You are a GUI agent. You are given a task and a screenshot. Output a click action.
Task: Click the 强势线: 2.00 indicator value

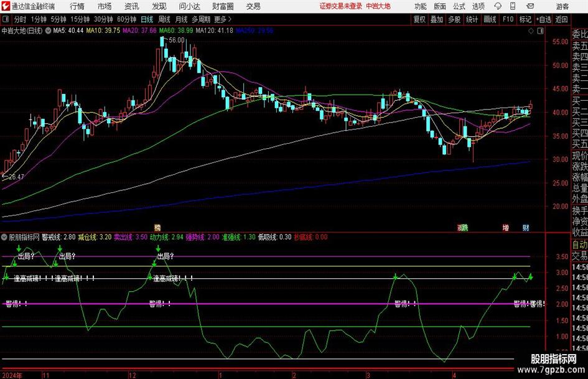coord(202,237)
